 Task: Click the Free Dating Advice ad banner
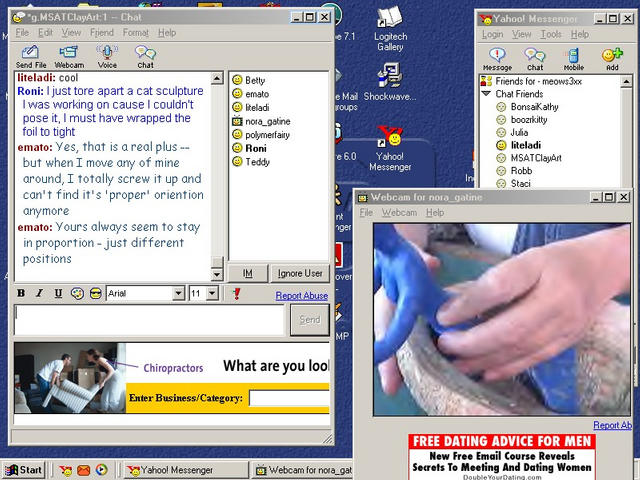(x=502, y=457)
